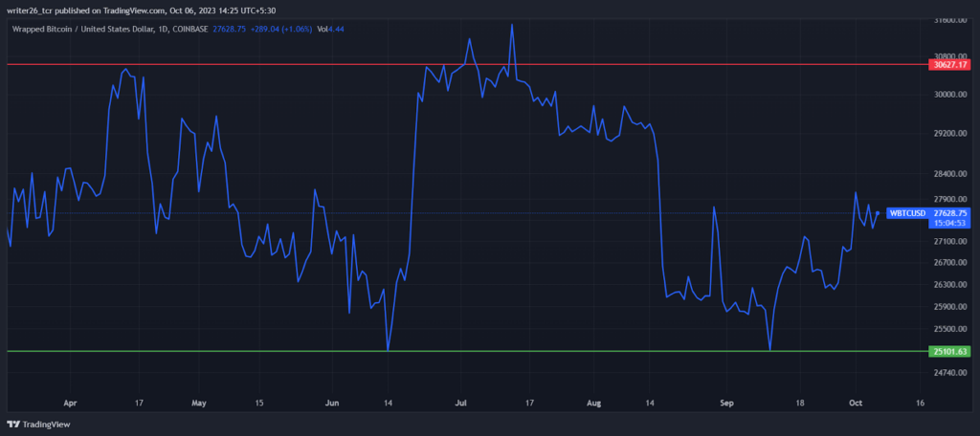Select the Jul marker on time axis
The height and width of the screenshot is (436, 980).
462,403
